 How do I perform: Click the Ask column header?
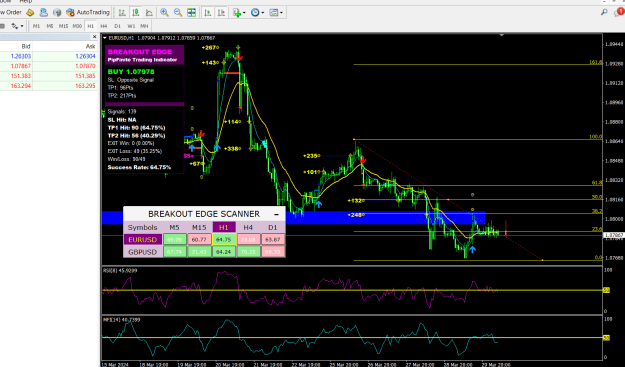coord(90,47)
